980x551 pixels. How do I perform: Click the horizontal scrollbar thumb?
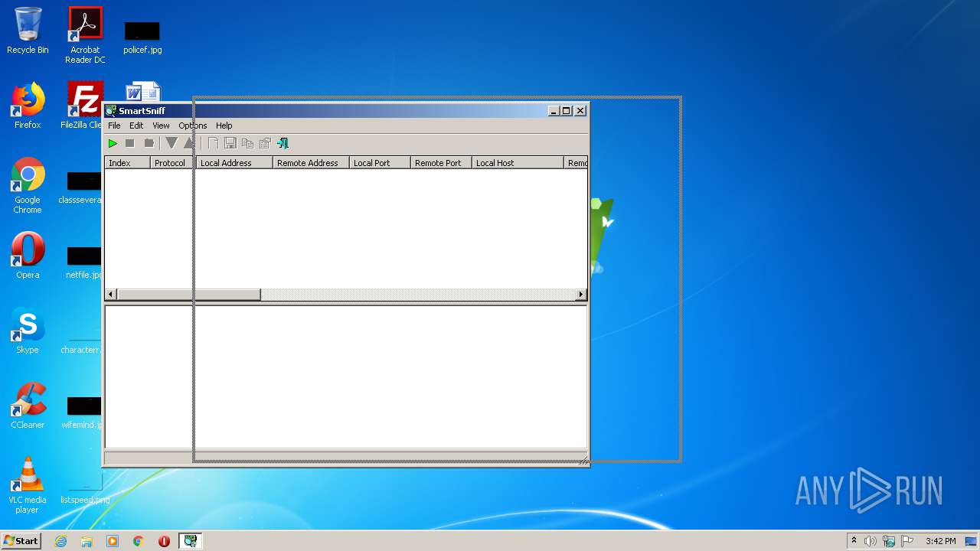[x=189, y=295]
